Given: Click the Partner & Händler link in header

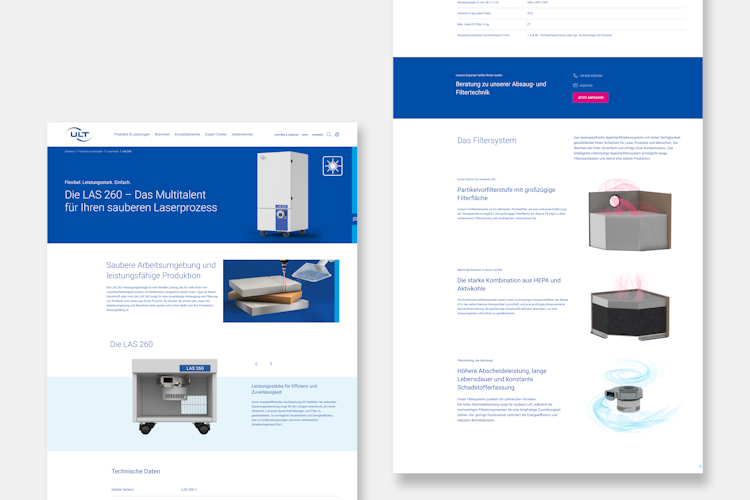Looking at the screenshot, I should 287,135.
